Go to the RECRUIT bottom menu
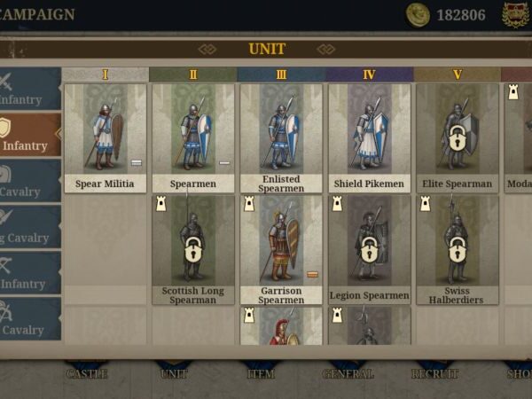The height and width of the screenshot is (399, 532). click(434, 373)
